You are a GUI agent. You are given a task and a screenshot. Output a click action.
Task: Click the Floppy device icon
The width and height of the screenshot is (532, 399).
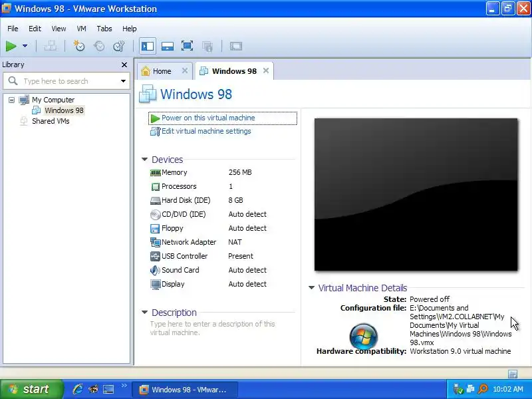(155, 228)
